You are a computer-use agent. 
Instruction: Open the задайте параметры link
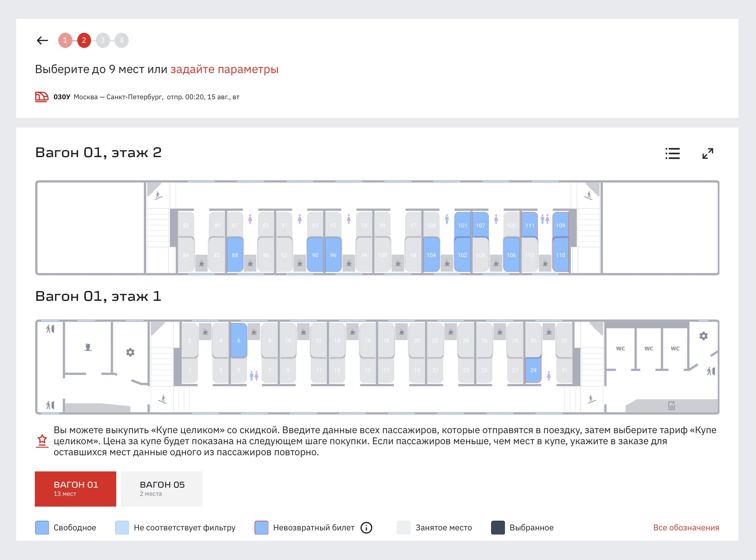(x=224, y=69)
